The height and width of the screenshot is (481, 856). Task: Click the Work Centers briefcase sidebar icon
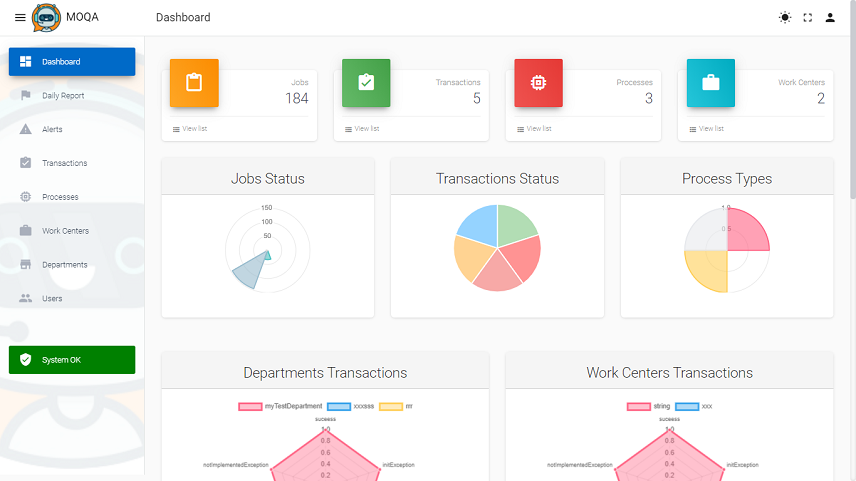tap(26, 230)
